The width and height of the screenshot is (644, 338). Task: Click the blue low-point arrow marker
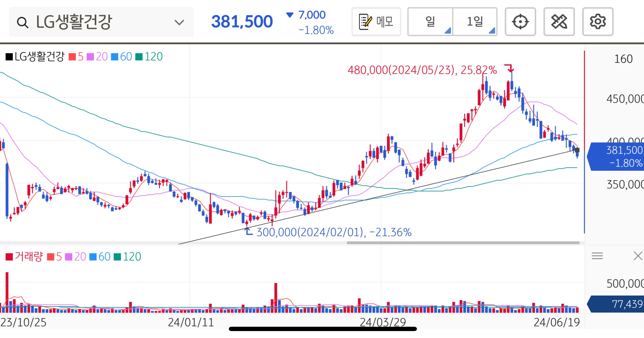tap(248, 231)
